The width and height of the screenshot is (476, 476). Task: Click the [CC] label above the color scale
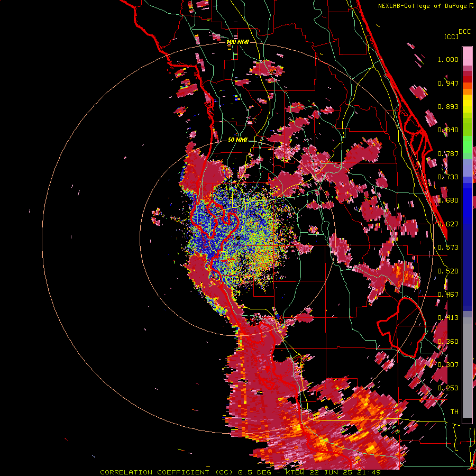click(x=451, y=36)
